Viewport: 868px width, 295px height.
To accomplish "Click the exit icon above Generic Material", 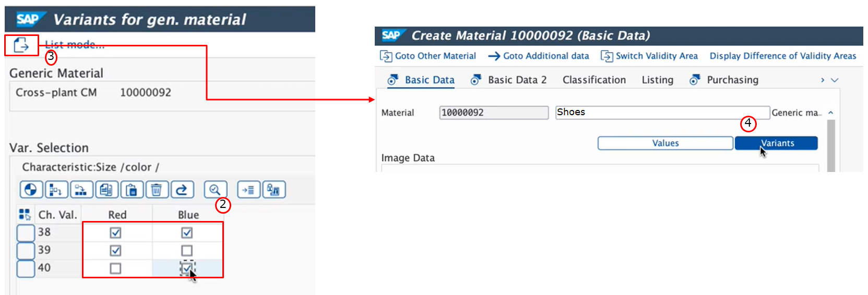I will pos(21,45).
